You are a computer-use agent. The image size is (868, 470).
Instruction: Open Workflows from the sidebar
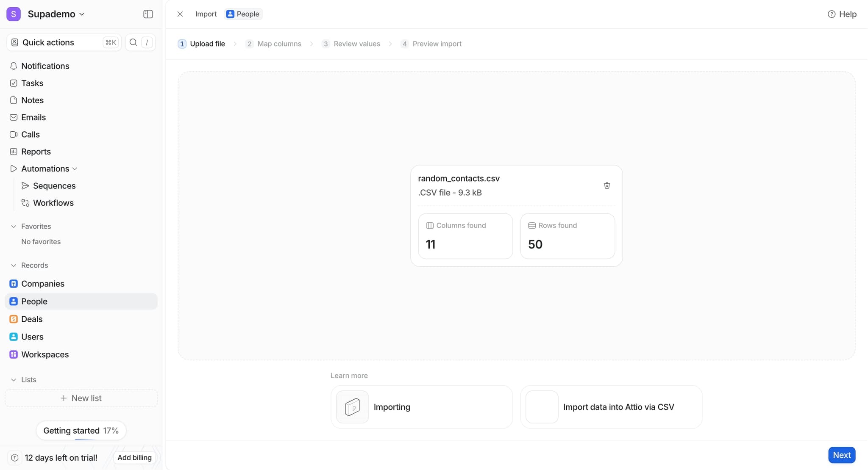[53, 203]
